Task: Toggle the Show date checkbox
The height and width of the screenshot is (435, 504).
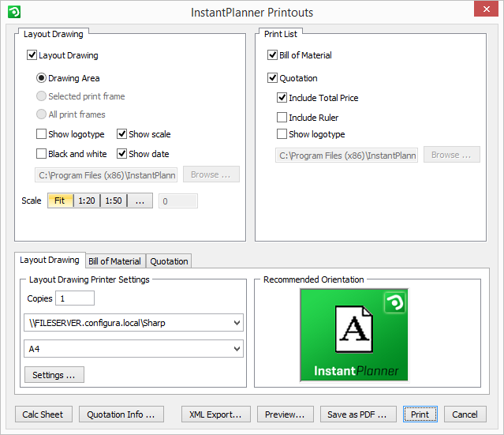Action: pos(121,153)
